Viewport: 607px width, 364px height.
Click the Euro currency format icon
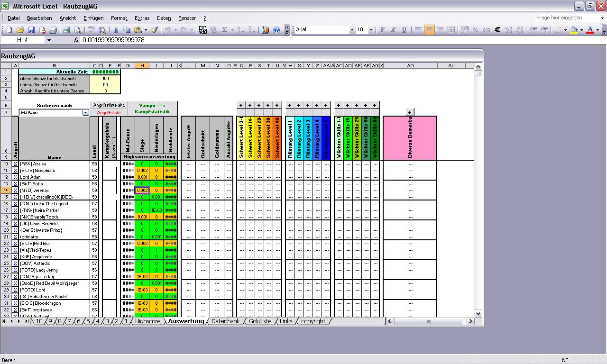pyautogui.click(x=497, y=30)
